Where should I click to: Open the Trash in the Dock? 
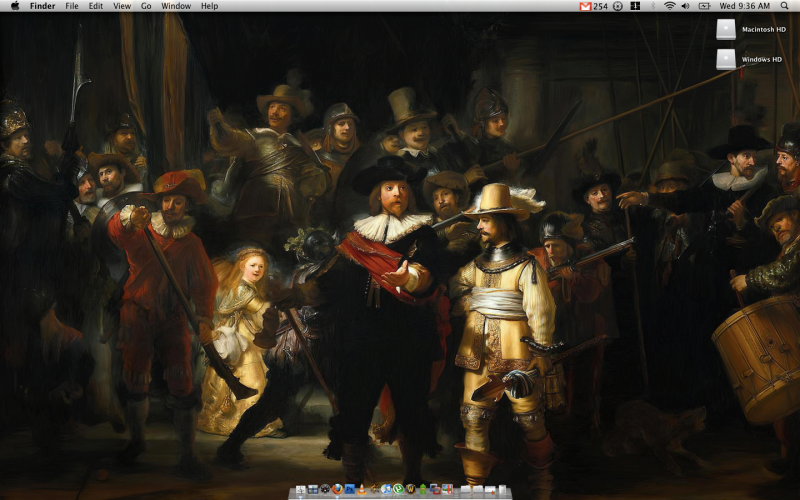[503, 489]
